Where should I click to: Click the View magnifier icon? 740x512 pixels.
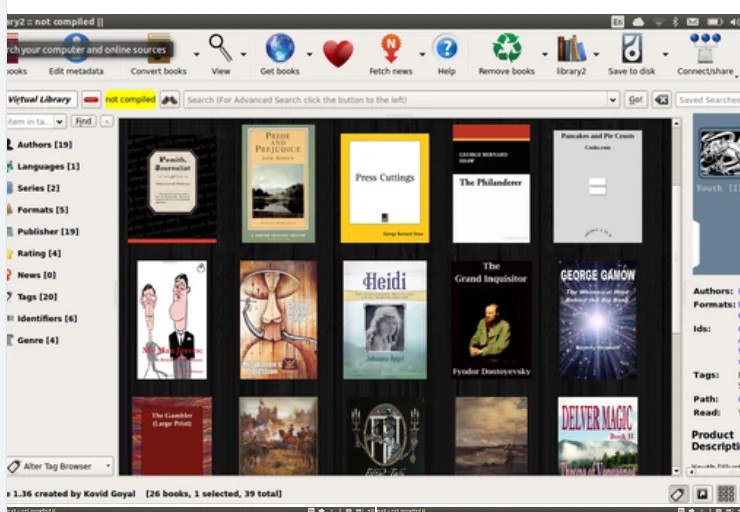click(x=221, y=48)
